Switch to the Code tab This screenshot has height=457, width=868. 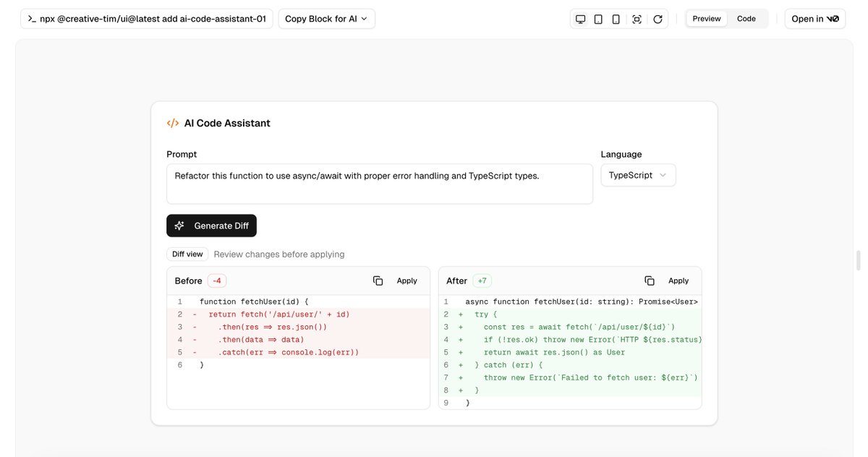coord(746,19)
